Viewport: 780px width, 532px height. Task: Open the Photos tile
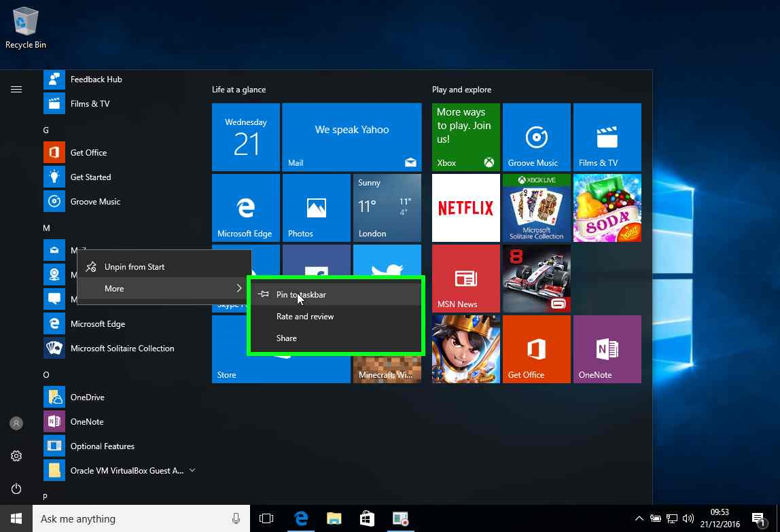[317, 208]
